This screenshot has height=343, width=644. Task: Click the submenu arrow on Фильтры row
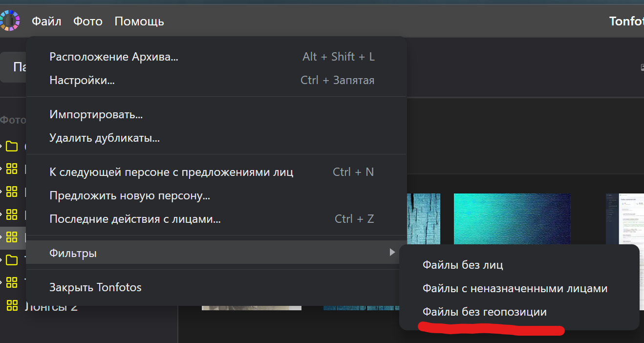[392, 253]
